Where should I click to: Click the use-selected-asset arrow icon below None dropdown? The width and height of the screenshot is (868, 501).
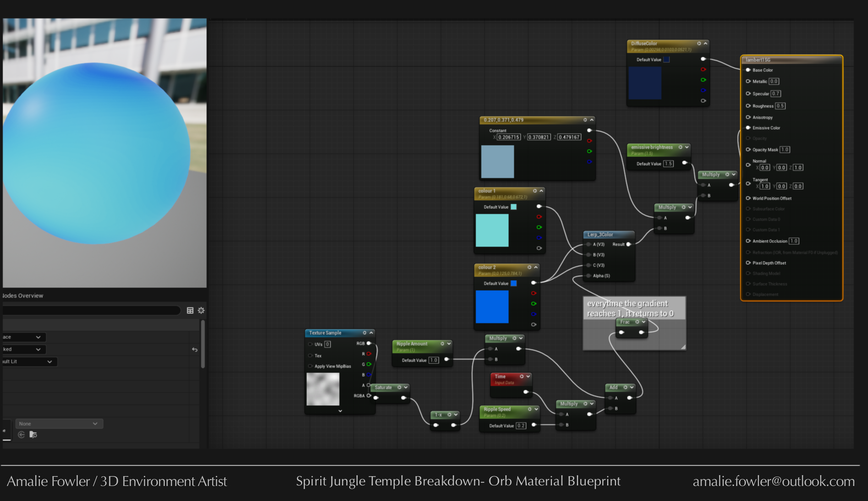22,435
